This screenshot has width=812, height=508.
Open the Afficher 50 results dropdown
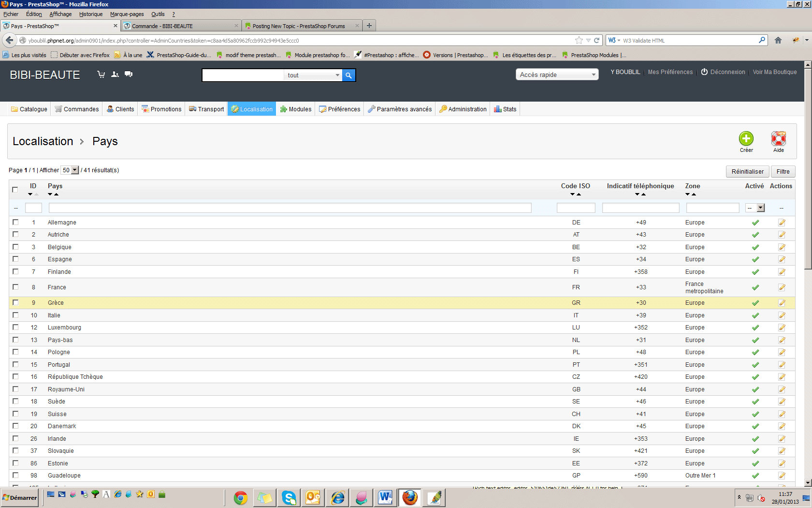click(70, 170)
